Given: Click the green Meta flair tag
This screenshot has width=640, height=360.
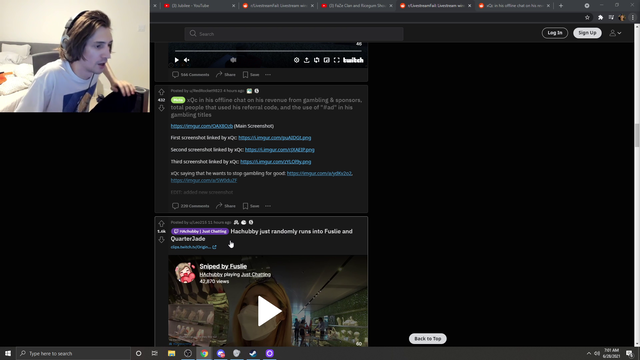Looking at the screenshot, I should (x=178, y=100).
